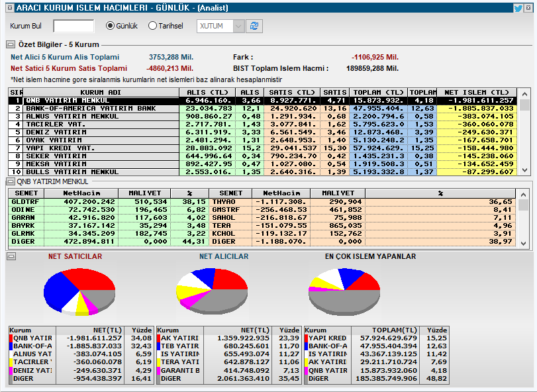Click the THYAO stock cell
Screen dimensions: 537x392
point(230,202)
